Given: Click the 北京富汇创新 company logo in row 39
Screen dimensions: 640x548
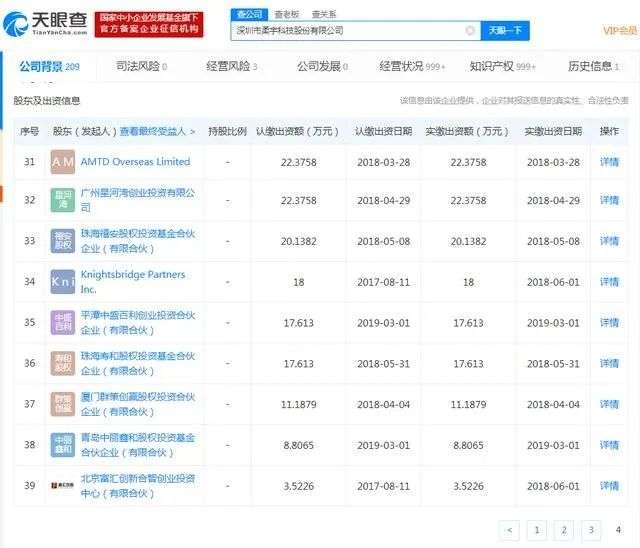Looking at the screenshot, I should click(63, 485).
